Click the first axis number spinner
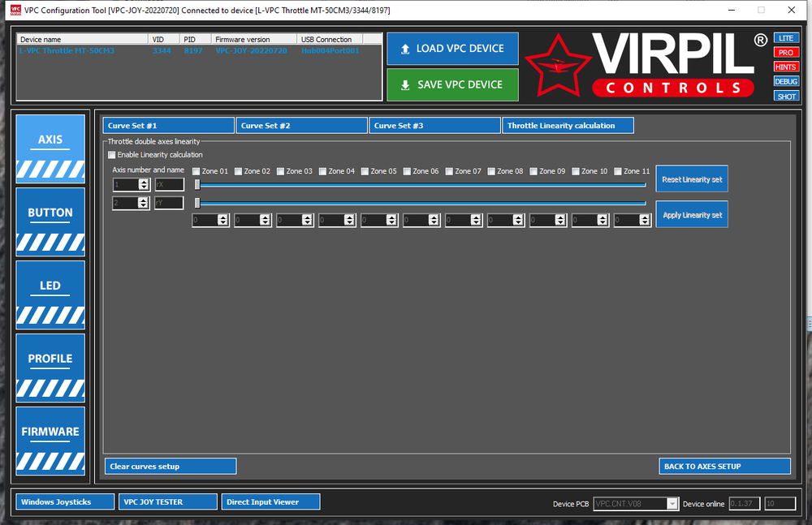This screenshot has height=525, width=812. [x=131, y=184]
